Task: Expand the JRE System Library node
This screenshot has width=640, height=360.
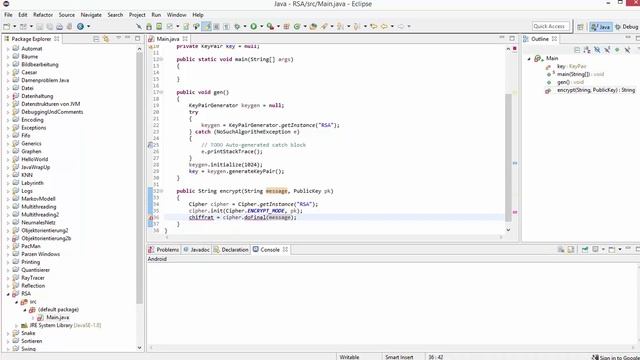Action: 16,326
